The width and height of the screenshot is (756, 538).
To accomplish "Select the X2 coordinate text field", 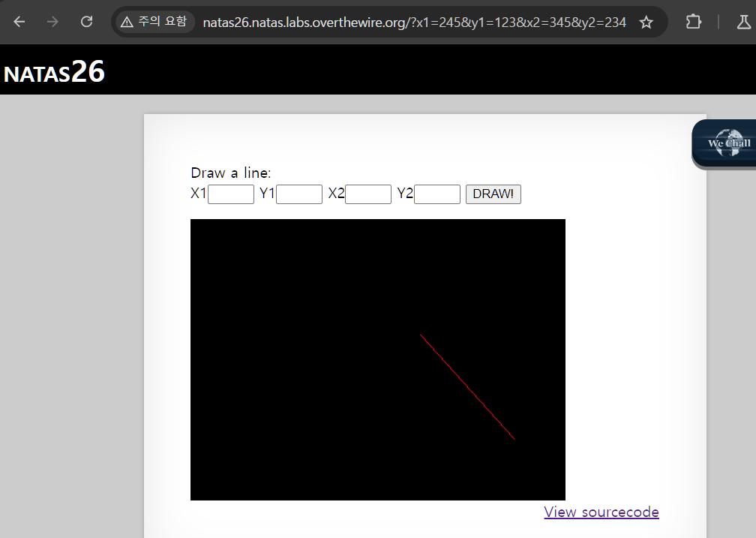I will pos(368,194).
